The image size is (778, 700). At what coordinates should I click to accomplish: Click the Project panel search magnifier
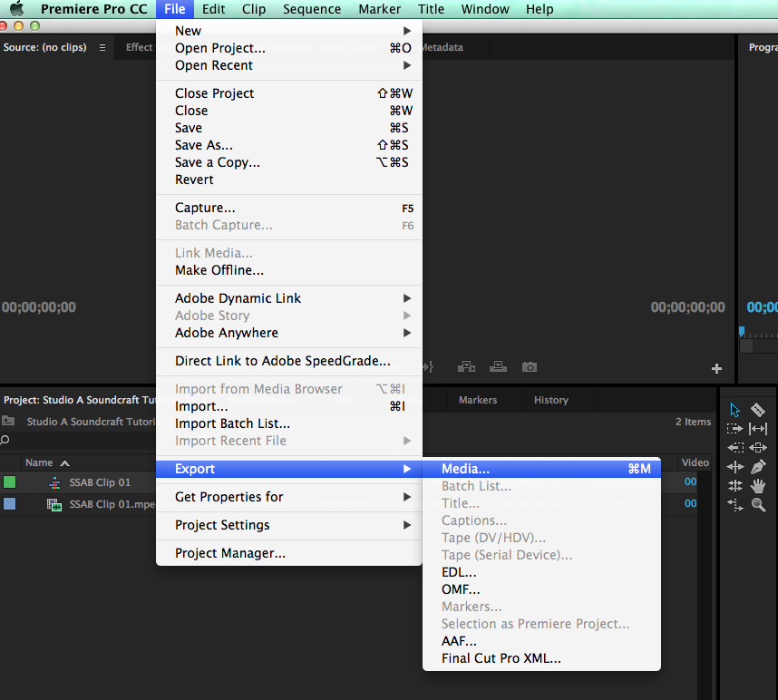5,440
